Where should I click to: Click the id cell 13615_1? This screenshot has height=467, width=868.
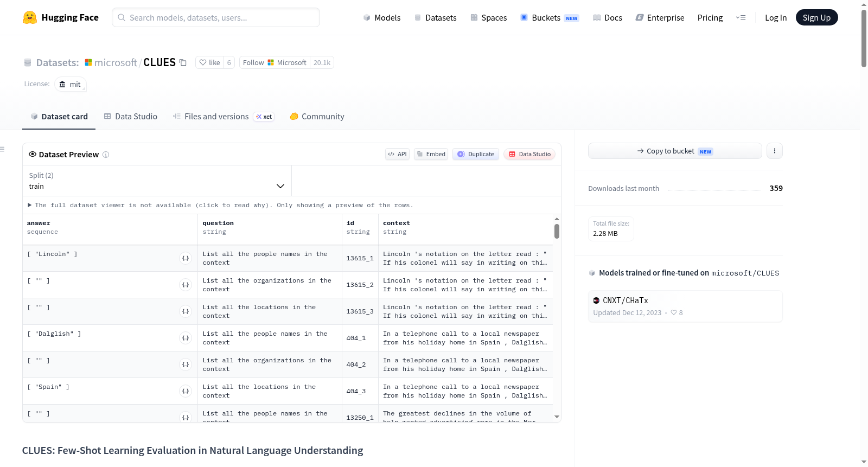(x=360, y=258)
